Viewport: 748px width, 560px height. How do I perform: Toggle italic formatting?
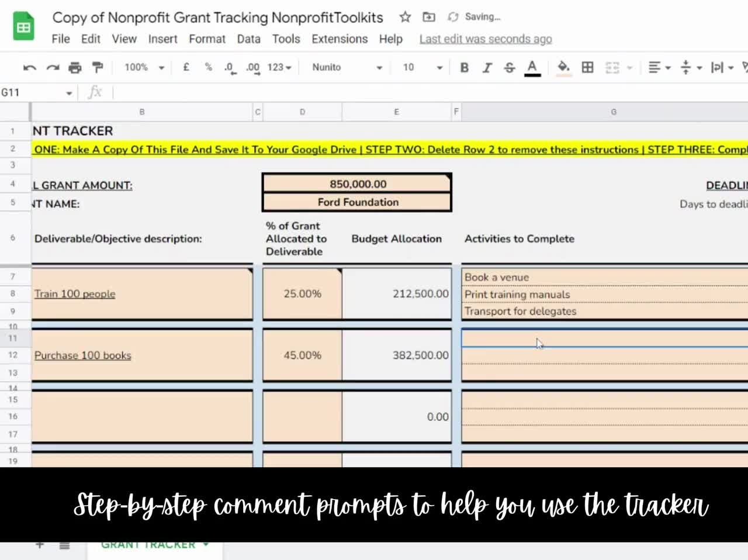(x=487, y=67)
